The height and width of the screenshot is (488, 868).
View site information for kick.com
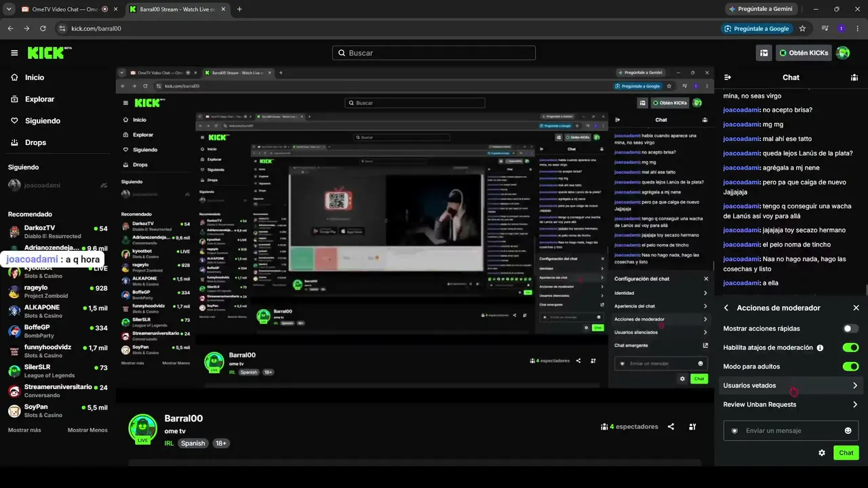point(62,28)
